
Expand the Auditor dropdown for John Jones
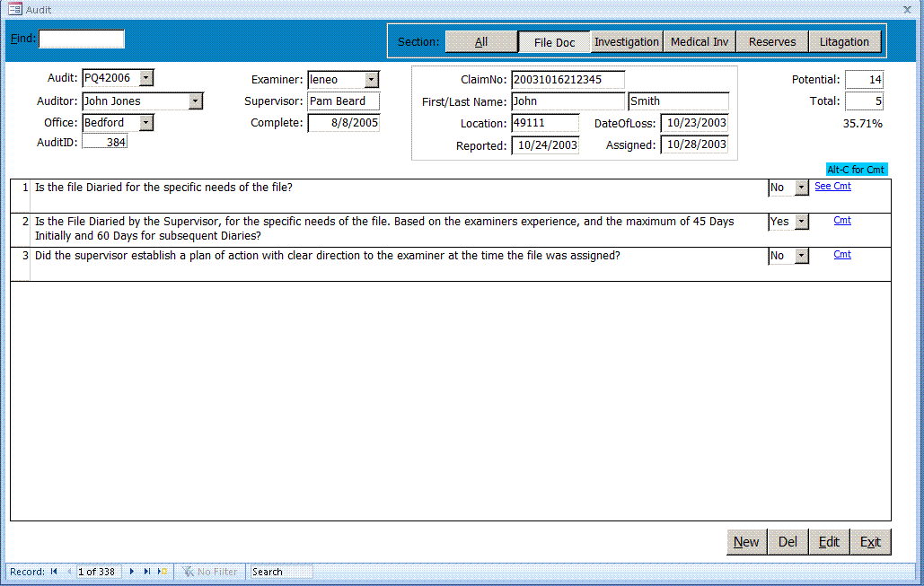(196, 101)
